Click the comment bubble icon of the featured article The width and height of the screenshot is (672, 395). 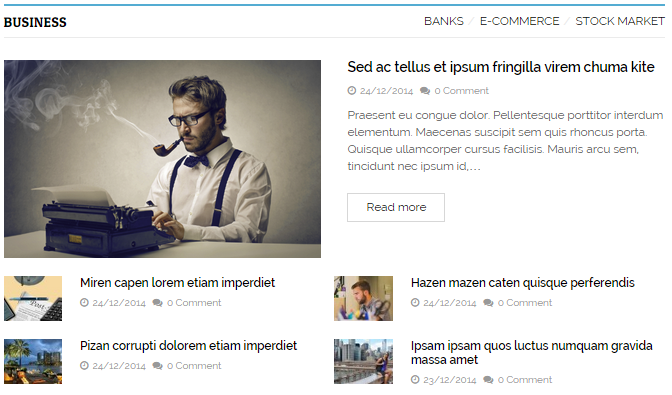425,91
